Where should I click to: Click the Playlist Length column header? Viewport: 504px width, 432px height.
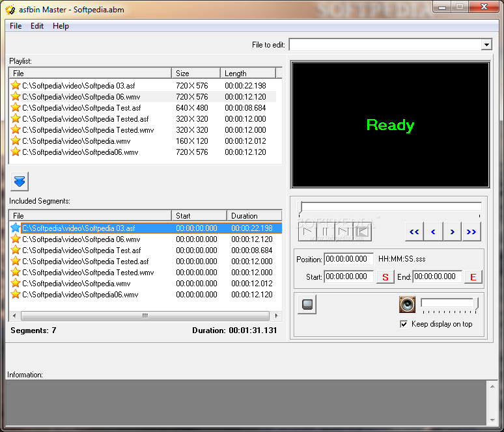coord(248,74)
